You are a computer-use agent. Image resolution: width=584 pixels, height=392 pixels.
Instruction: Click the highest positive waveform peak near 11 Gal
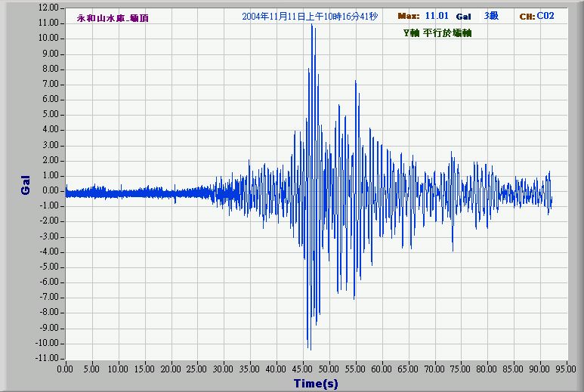pos(311,24)
